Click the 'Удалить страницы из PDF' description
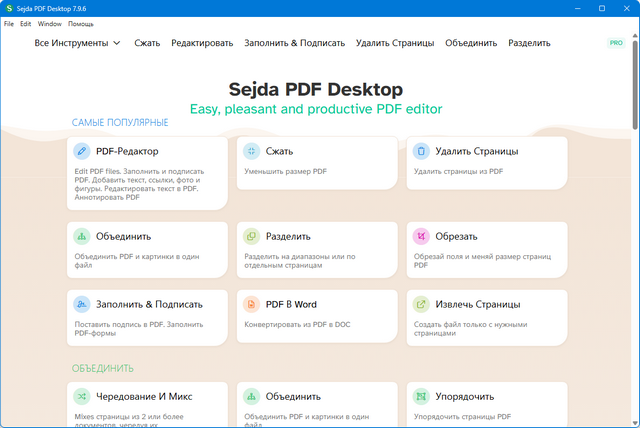Viewport: 640px width, 428px height. coord(458,172)
